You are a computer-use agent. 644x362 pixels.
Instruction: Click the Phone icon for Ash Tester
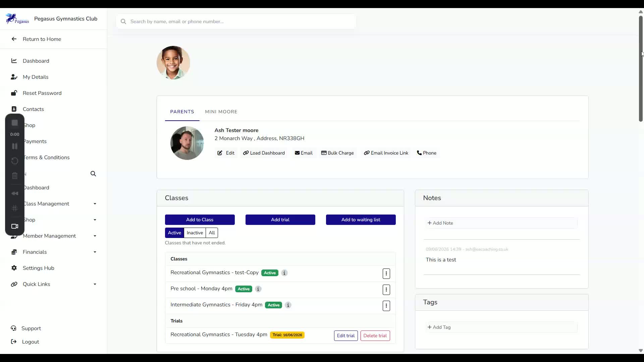click(419, 153)
